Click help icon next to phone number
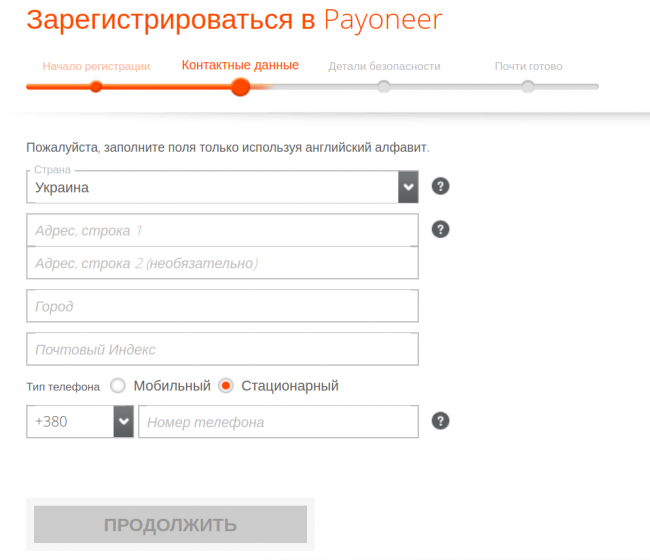The height and width of the screenshot is (560, 650). (x=440, y=421)
